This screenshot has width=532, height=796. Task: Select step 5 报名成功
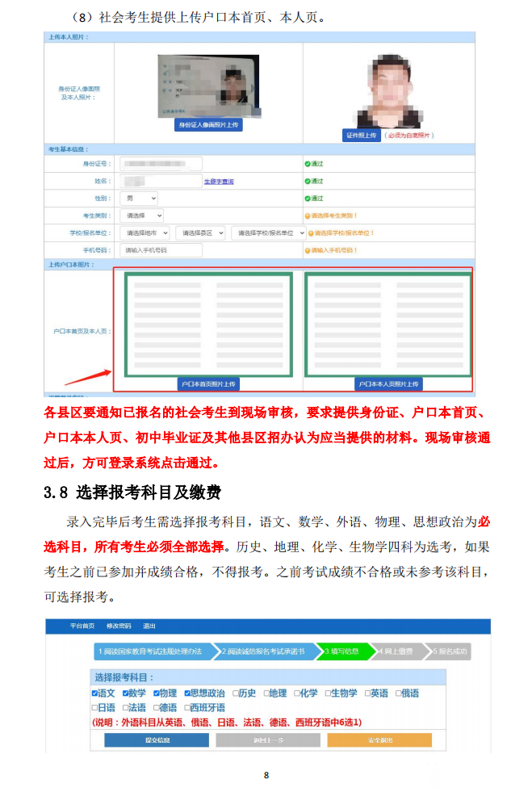pos(449,651)
